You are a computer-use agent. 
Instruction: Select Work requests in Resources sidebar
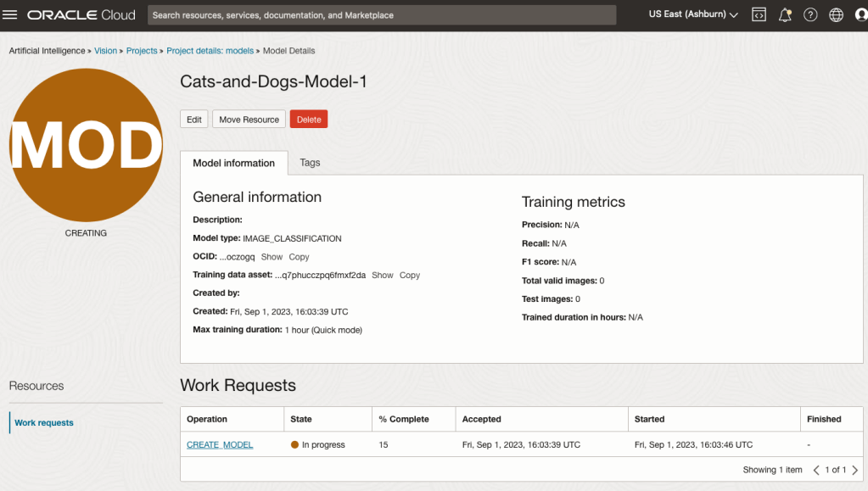[x=44, y=422]
